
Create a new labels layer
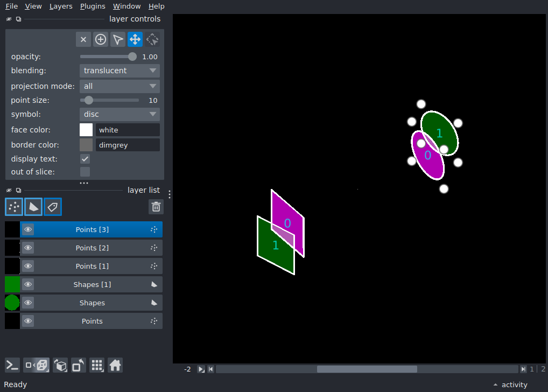click(53, 207)
